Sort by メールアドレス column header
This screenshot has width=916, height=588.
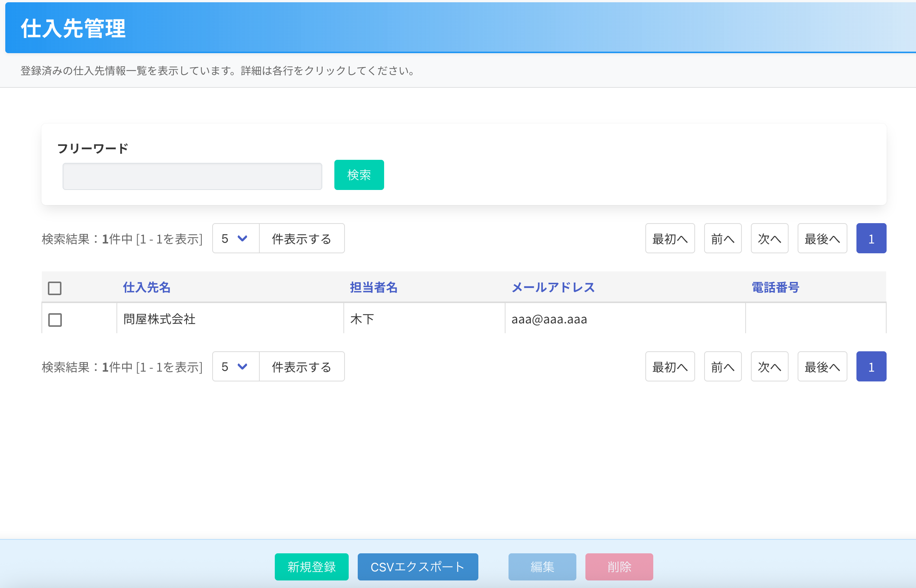tap(553, 287)
